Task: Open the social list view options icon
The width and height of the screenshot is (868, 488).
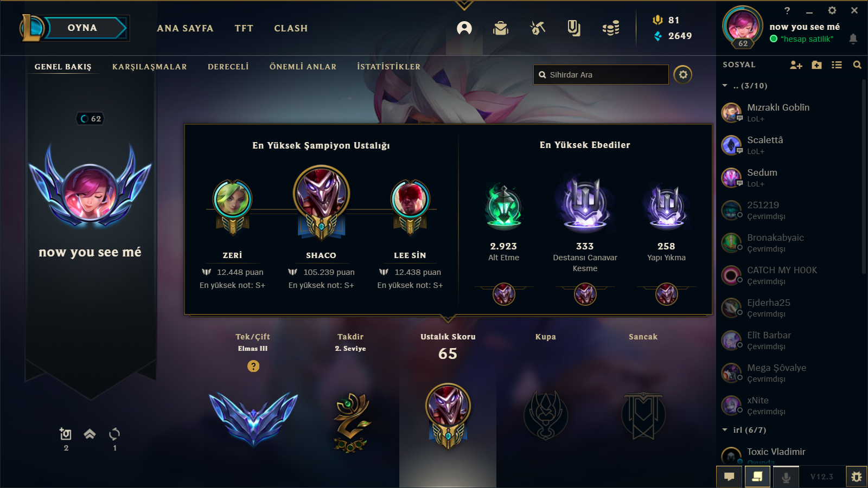Action: [x=837, y=65]
